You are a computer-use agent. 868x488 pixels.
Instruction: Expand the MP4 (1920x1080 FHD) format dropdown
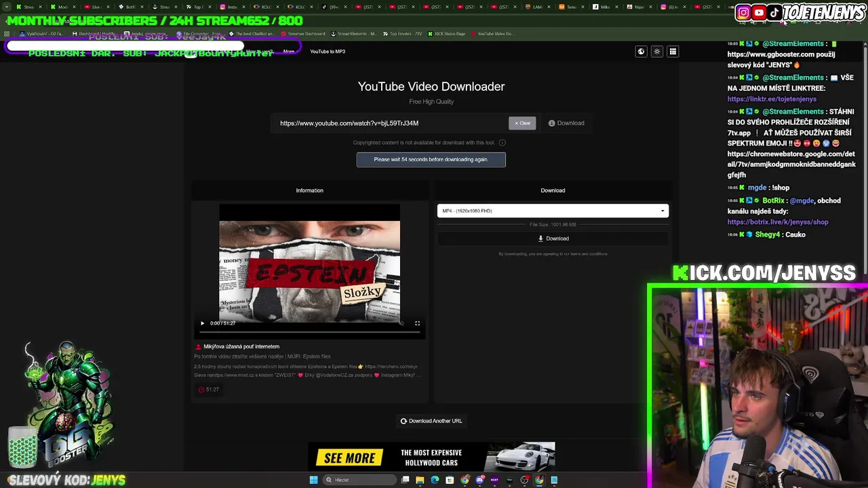coord(553,211)
